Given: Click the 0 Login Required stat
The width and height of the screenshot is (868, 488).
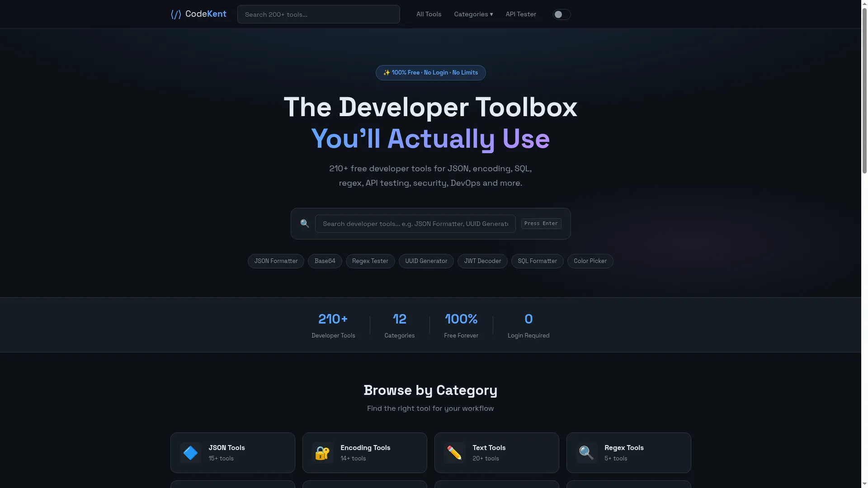Looking at the screenshot, I should (528, 325).
